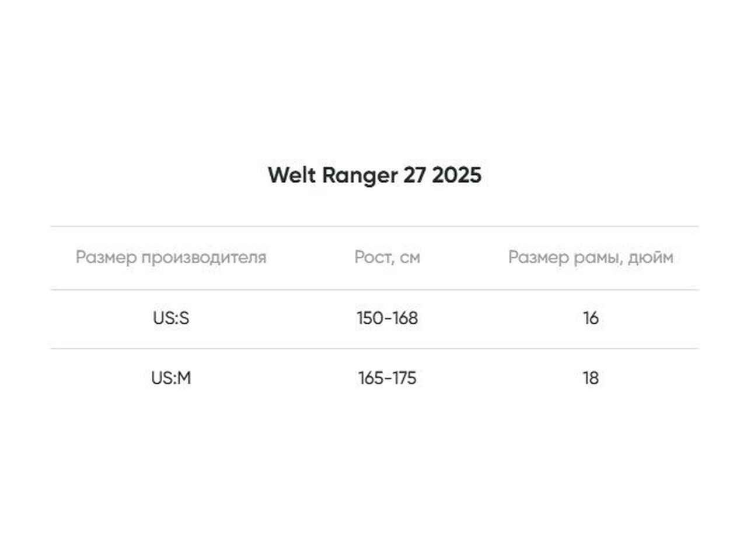Select the year 2025 in the title
This screenshot has height=560, width=747.
pos(456,175)
